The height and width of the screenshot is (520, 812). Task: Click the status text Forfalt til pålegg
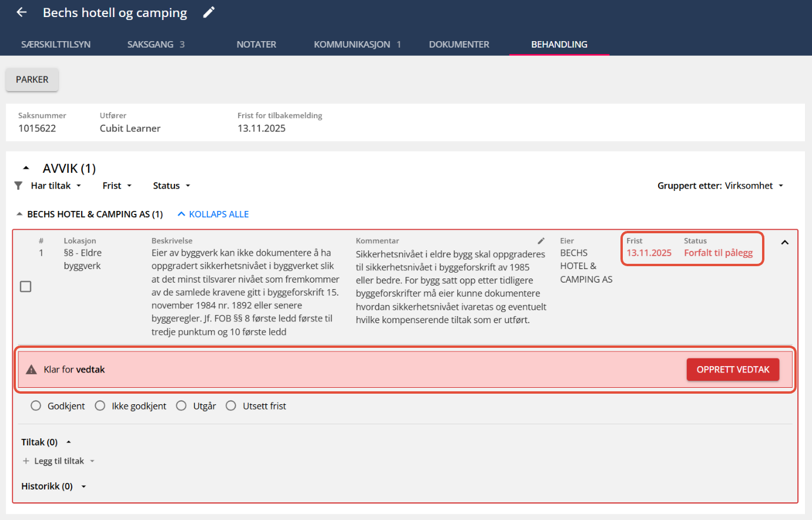click(x=718, y=253)
